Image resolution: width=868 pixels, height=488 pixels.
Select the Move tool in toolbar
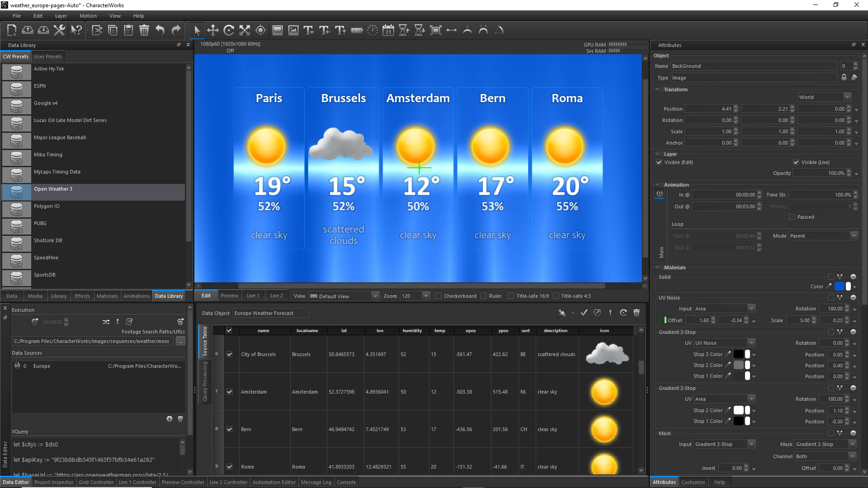213,30
